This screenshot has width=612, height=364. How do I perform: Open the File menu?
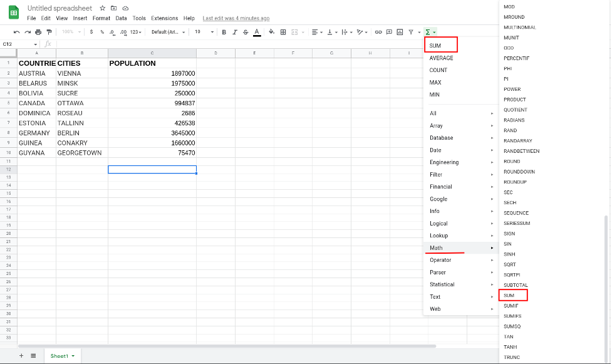(31, 18)
